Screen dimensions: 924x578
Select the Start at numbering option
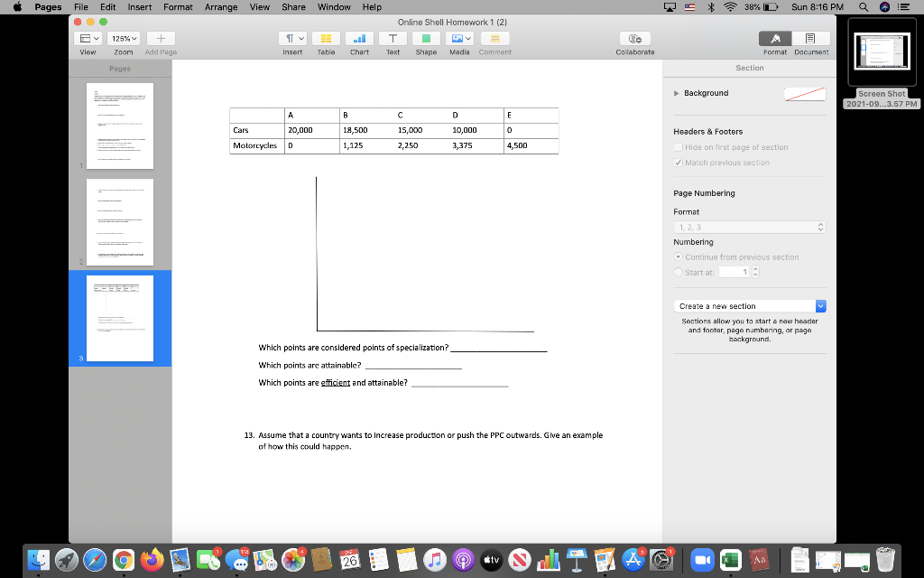coord(677,273)
